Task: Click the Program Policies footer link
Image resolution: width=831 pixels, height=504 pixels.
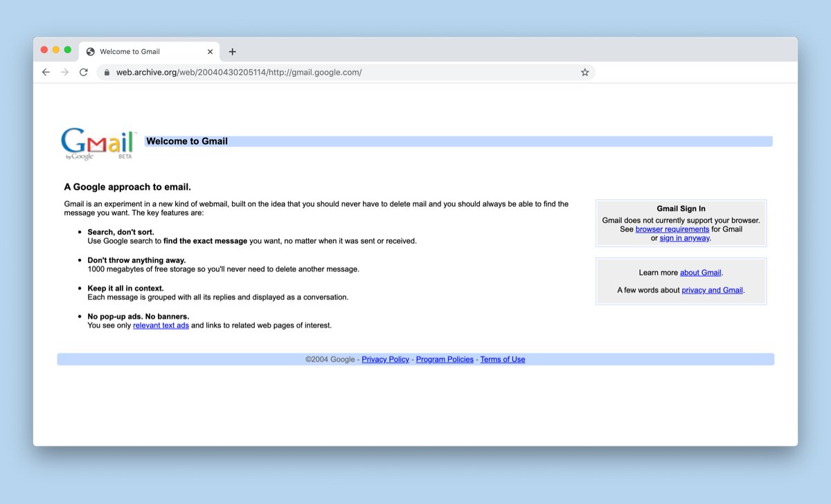Action: coord(445,359)
